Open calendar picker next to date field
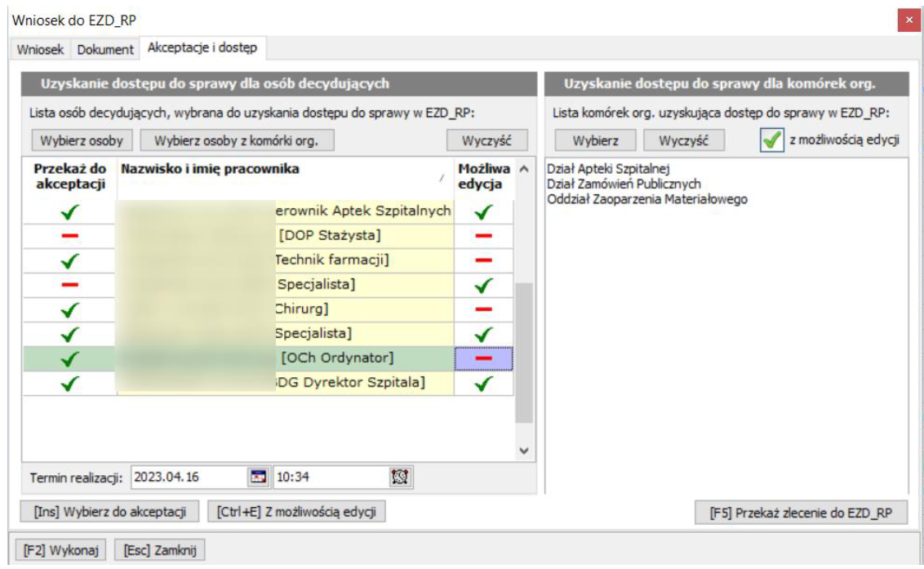924x569 pixels. (x=257, y=477)
